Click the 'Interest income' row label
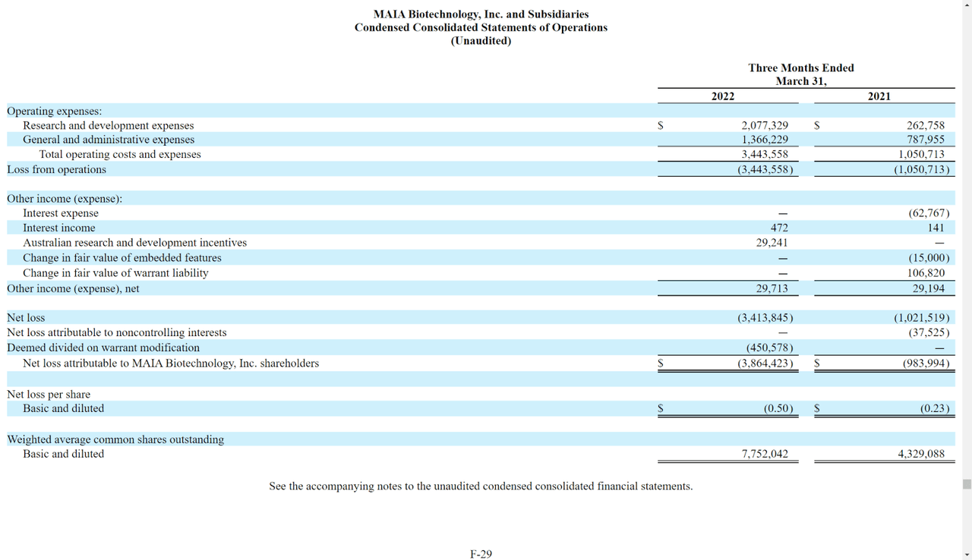The height and width of the screenshot is (560, 972). [59, 228]
